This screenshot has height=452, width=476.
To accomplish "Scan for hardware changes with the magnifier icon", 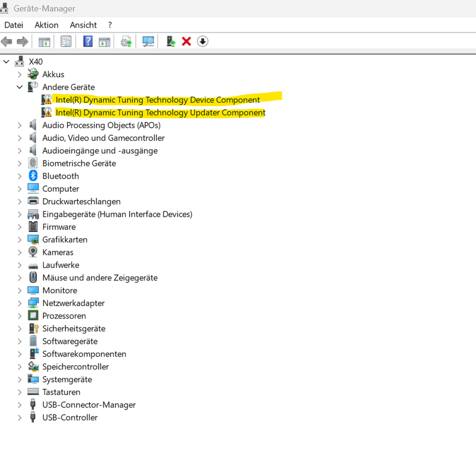I will (x=148, y=41).
